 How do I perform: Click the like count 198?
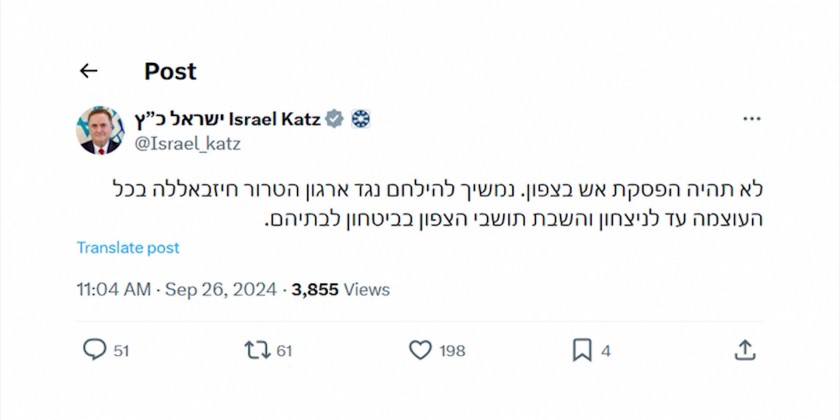pyautogui.click(x=452, y=351)
